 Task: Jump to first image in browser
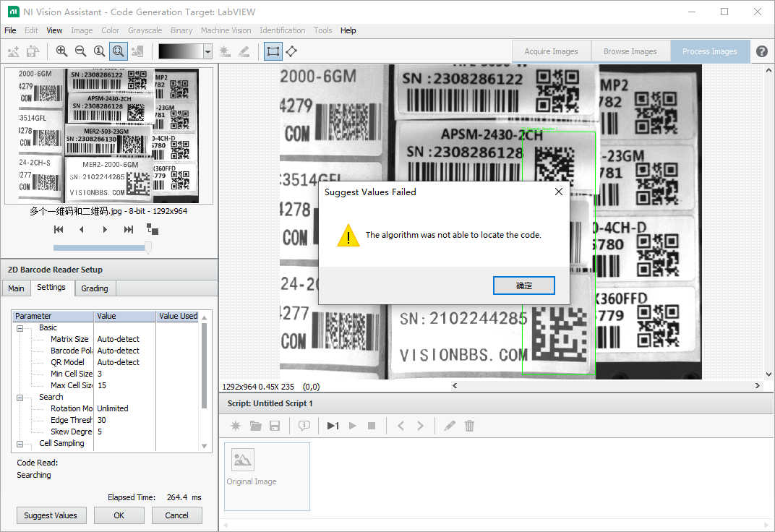pyautogui.click(x=59, y=230)
